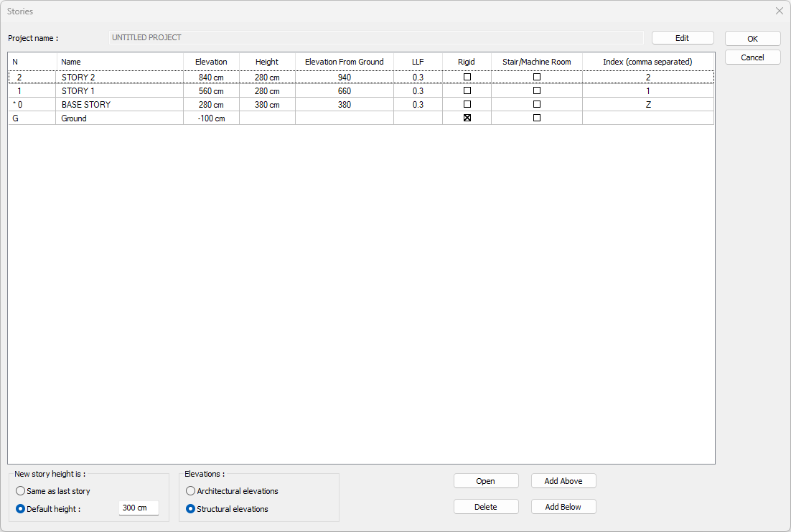Select the Default height radio option
The height and width of the screenshot is (532, 791).
(x=21, y=509)
